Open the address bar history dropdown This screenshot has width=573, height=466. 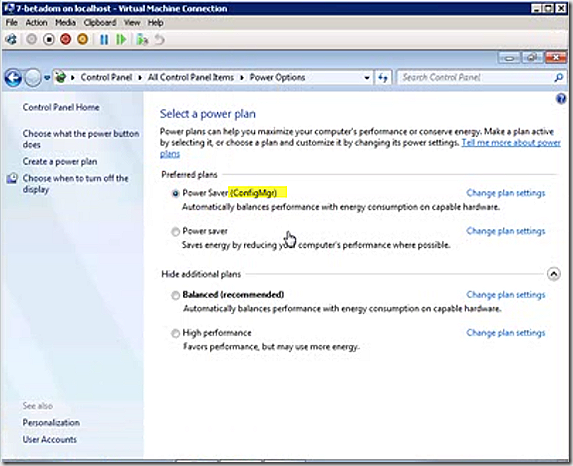367,77
